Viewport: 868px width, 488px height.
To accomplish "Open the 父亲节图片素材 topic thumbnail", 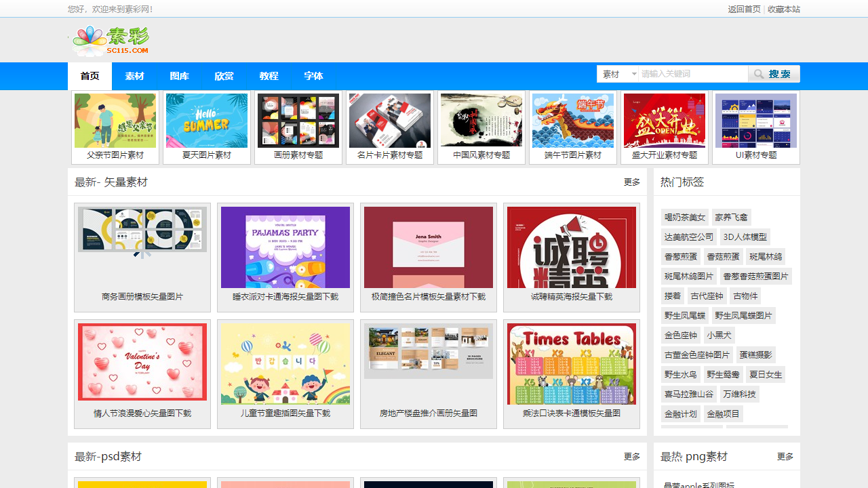I will [x=115, y=121].
